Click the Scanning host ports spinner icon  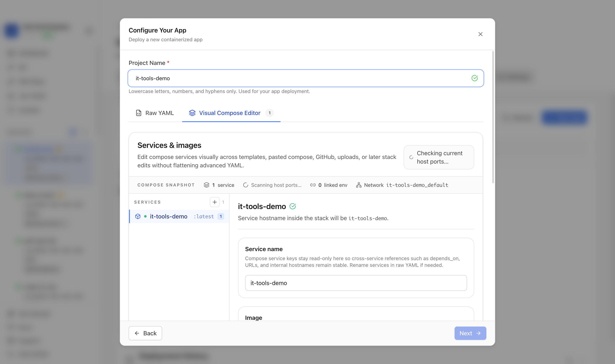click(245, 185)
